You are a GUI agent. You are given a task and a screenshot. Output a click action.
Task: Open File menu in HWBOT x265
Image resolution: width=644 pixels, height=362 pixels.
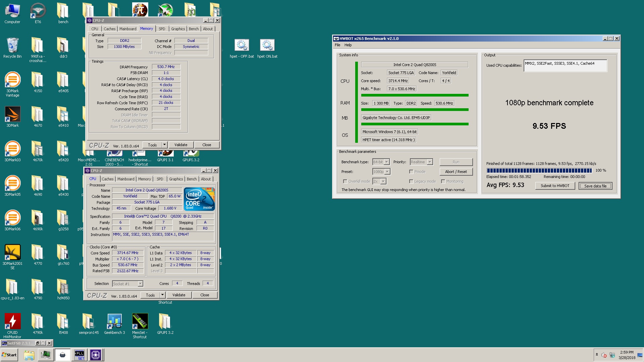click(337, 45)
